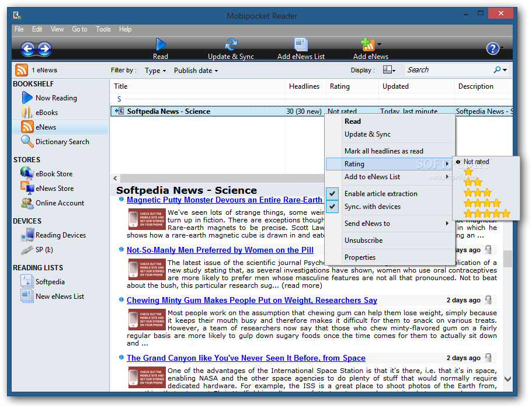Open the Type filter dropdown
The width and height of the screenshot is (532, 408).
(x=155, y=71)
